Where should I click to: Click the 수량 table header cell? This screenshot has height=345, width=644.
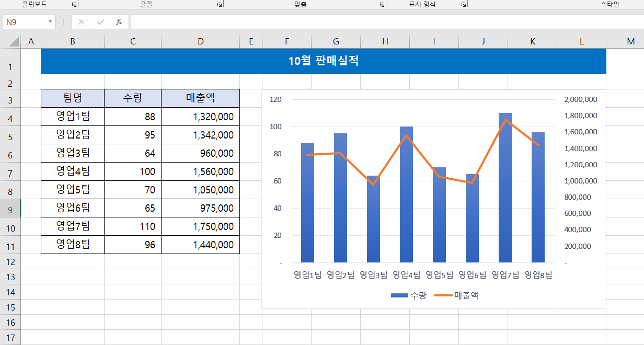(133, 98)
